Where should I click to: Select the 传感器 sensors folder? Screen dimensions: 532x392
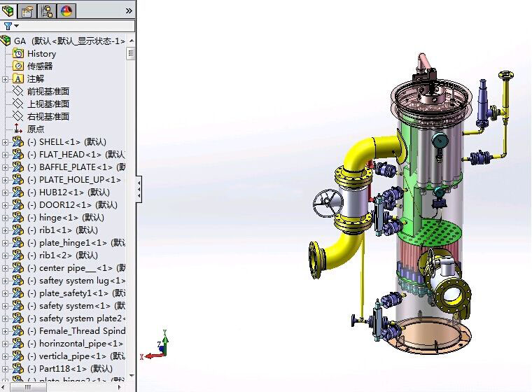(40, 66)
